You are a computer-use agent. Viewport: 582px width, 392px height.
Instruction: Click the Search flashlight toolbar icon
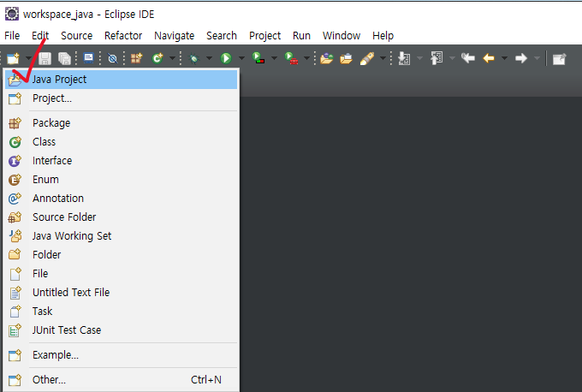[x=367, y=58]
